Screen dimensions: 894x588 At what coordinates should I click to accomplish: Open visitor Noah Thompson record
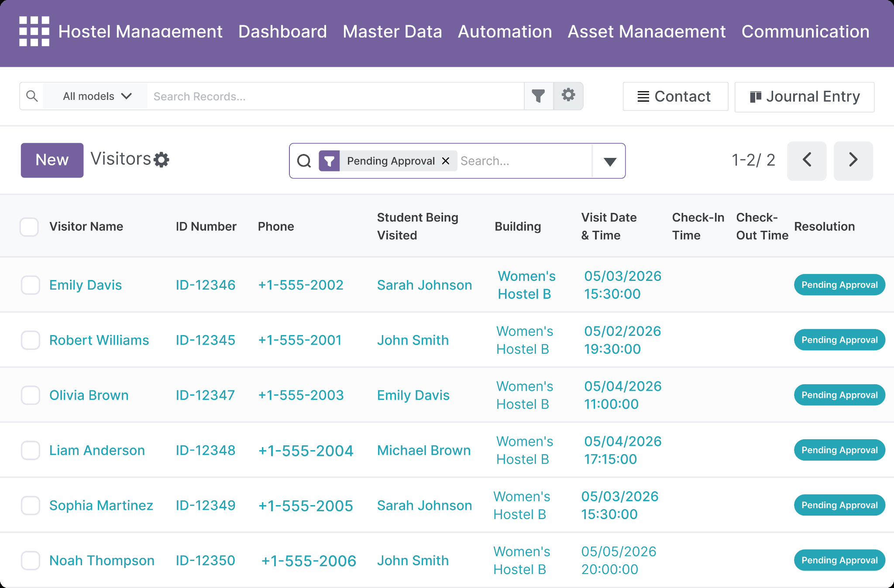[x=102, y=560]
